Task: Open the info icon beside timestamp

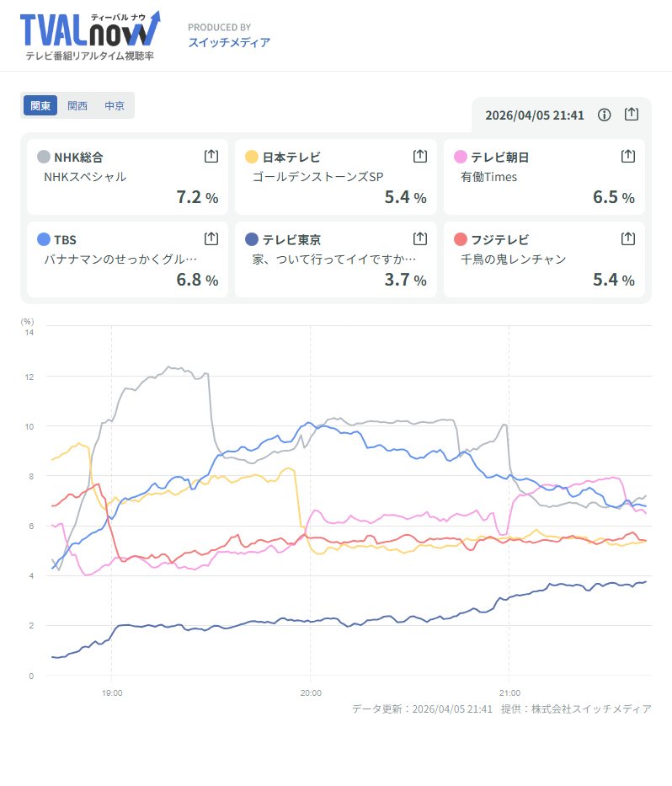Action: (x=604, y=115)
